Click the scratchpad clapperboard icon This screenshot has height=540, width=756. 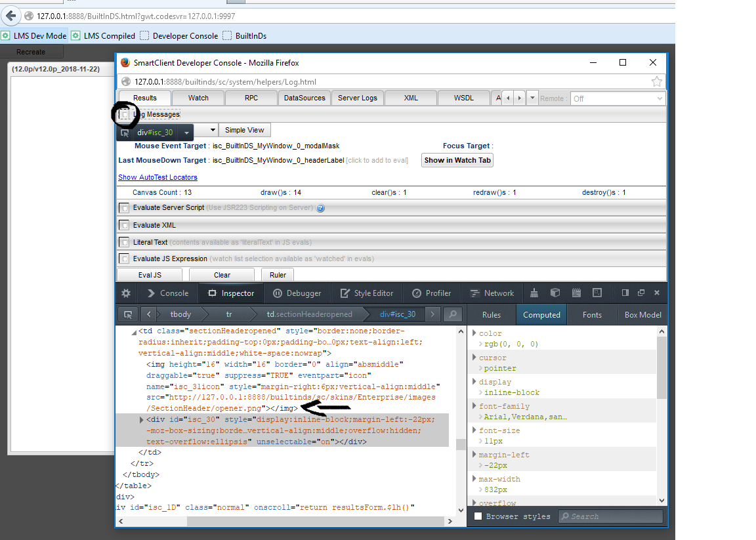(576, 293)
